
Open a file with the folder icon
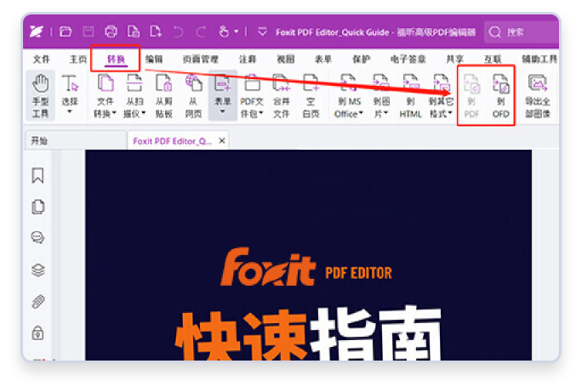[66, 31]
